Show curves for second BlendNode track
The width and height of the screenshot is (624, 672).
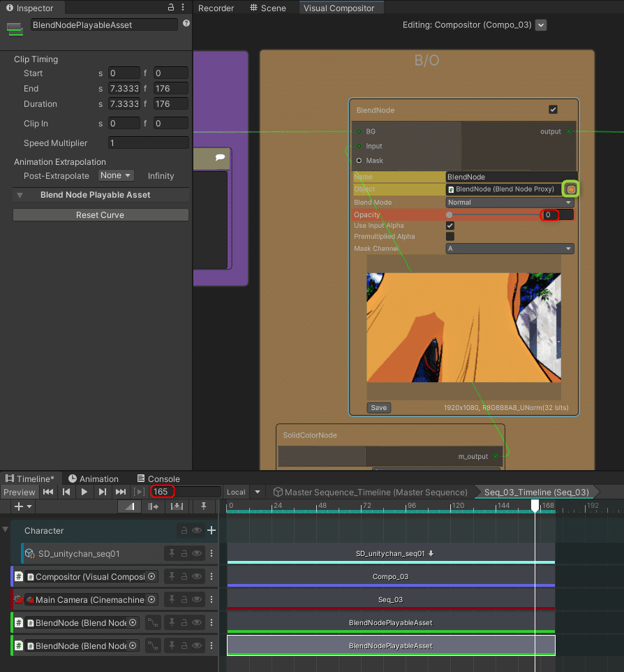click(153, 645)
